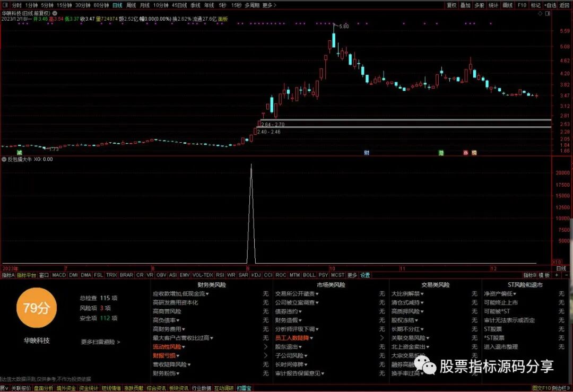573x392 pixels.
Task: Click the panel layout icon beside the diamond
Action: (x=548, y=13)
